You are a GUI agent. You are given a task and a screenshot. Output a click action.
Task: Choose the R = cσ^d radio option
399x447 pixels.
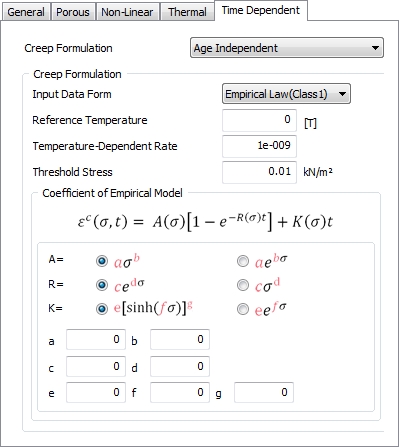coord(243,285)
